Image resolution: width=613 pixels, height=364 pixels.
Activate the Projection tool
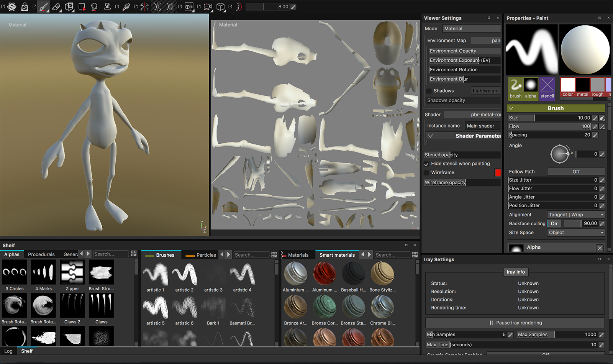69,7
